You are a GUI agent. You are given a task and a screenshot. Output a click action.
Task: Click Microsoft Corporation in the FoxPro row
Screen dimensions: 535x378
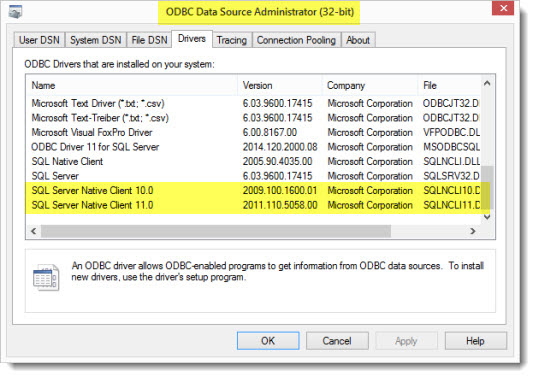coord(370,132)
